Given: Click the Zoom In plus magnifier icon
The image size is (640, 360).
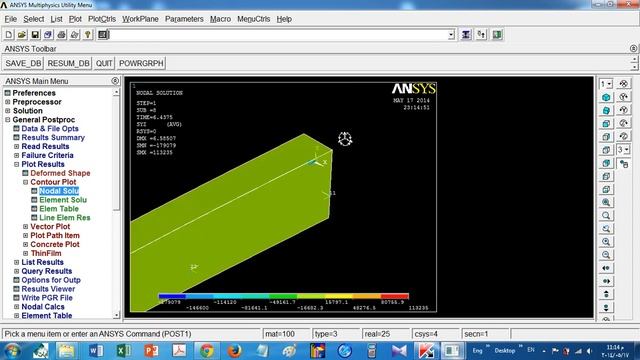Looking at the screenshot, I should point(606,242).
